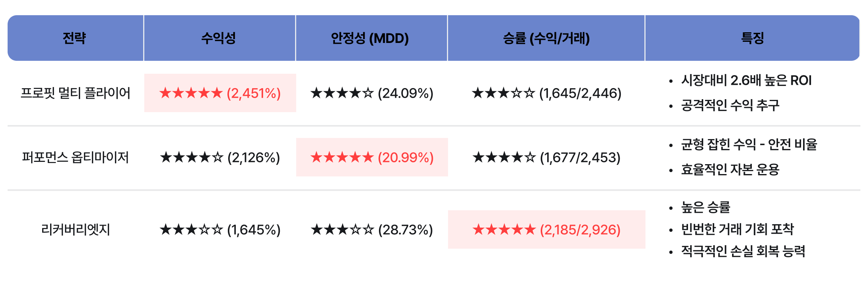Click the 안정성 (MDD) header
This screenshot has height=285, width=868.
370,38
